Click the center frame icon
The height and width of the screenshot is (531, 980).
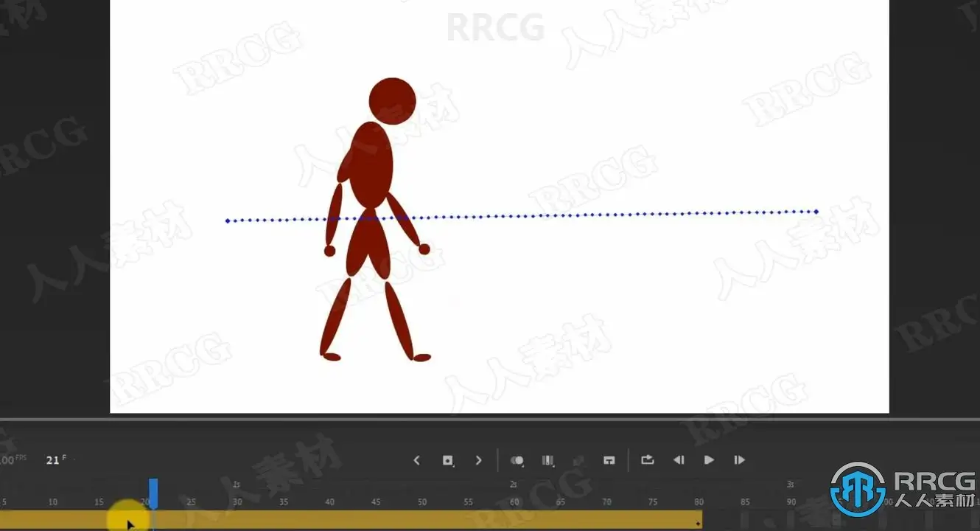tap(609, 460)
